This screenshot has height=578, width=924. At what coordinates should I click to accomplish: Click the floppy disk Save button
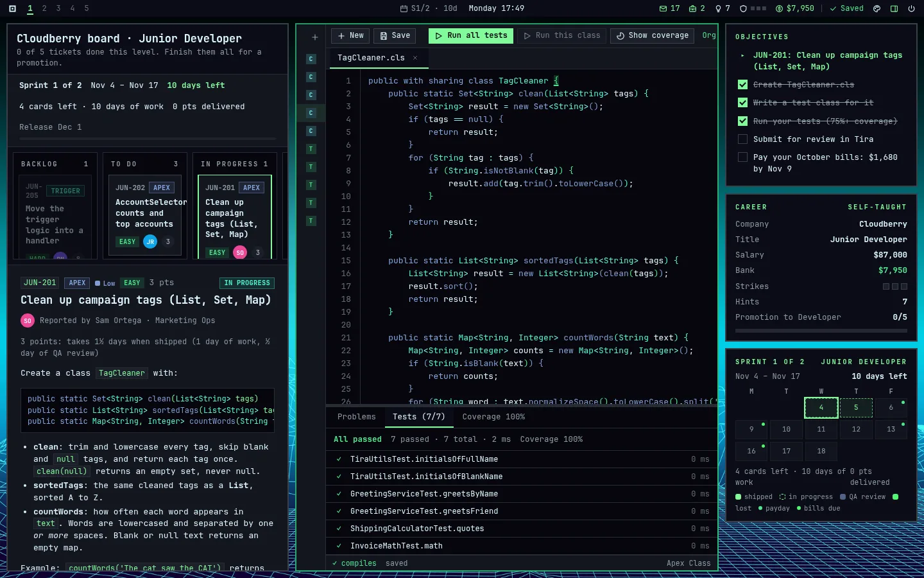pyautogui.click(x=394, y=36)
